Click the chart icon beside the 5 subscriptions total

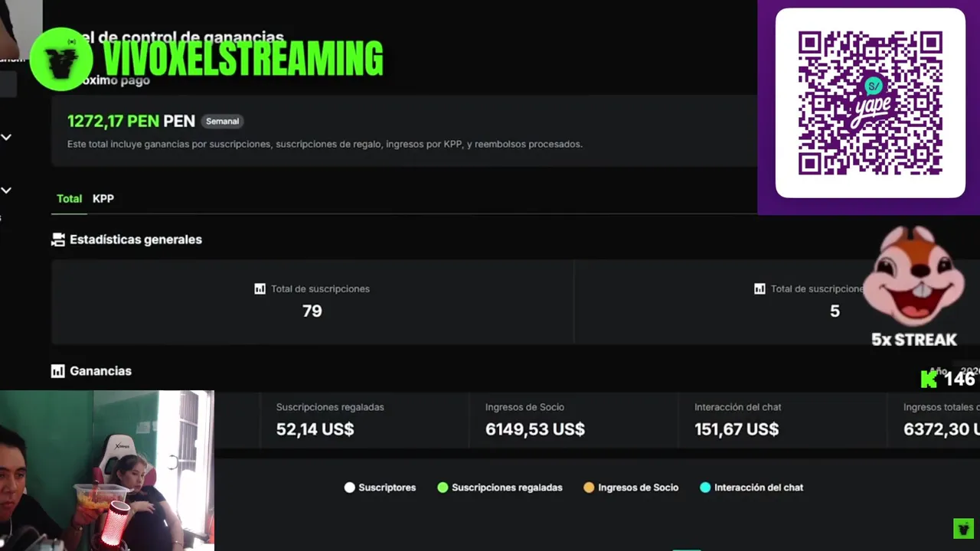click(x=759, y=289)
